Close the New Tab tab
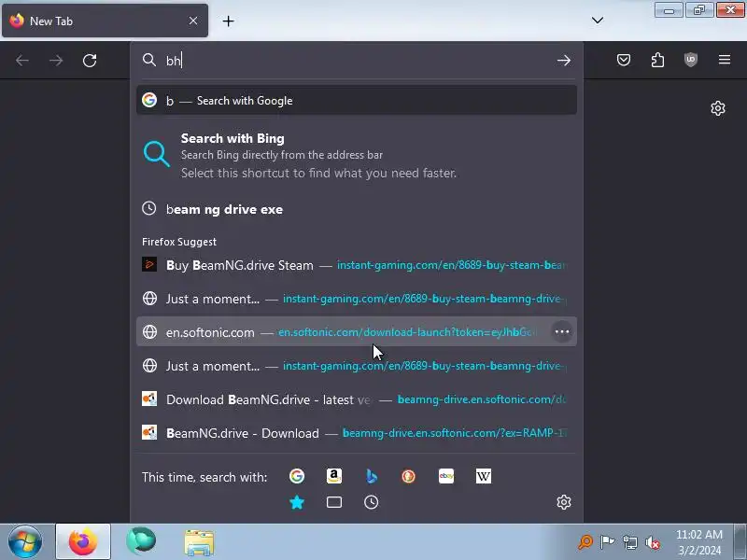 point(193,21)
